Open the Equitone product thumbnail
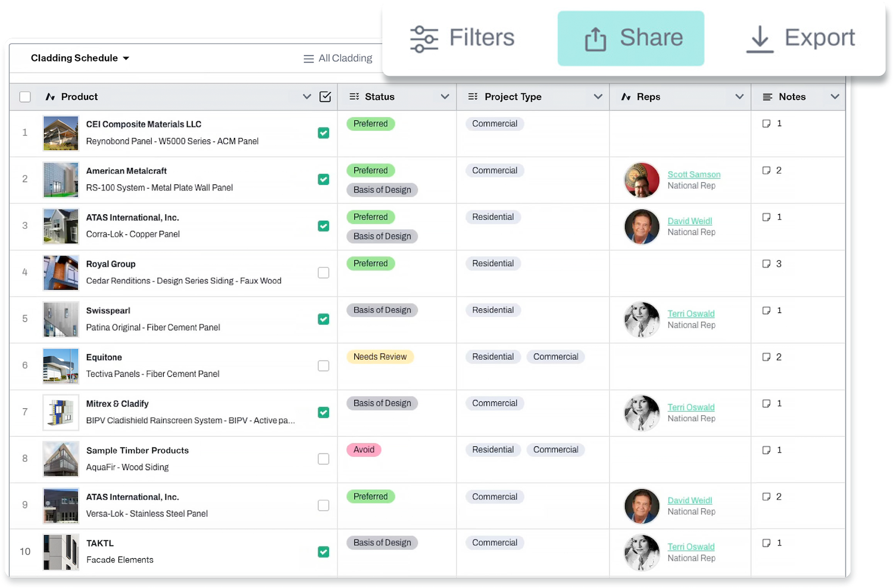This screenshot has width=893, height=588. 61,366
